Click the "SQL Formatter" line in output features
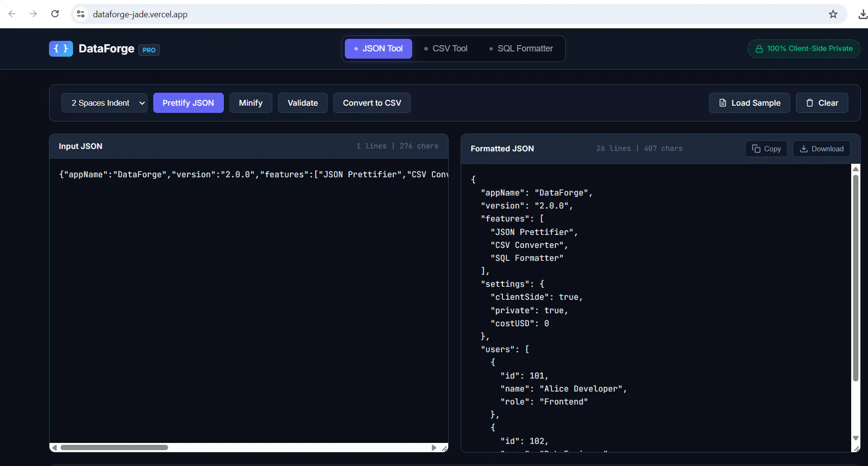The height and width of the screenshot is (466, 868). point(527,258)
